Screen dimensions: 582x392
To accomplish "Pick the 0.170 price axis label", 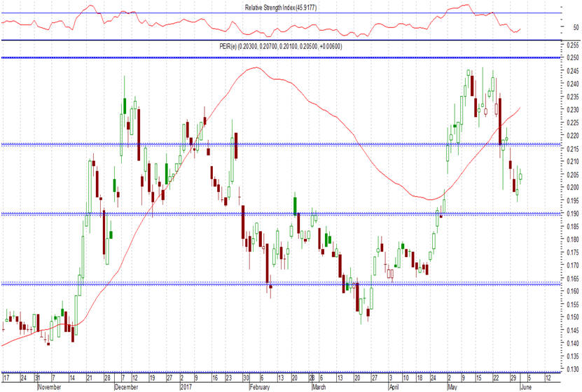I will point(573,265).
